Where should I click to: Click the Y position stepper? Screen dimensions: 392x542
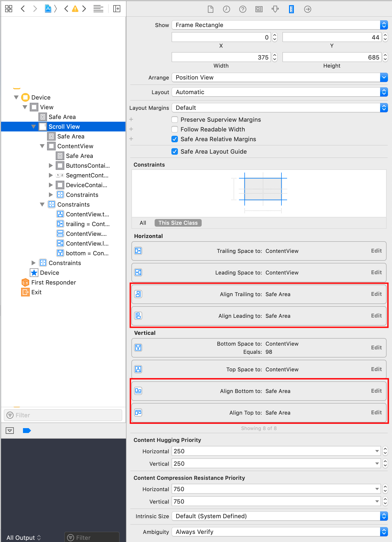(385, 37)
